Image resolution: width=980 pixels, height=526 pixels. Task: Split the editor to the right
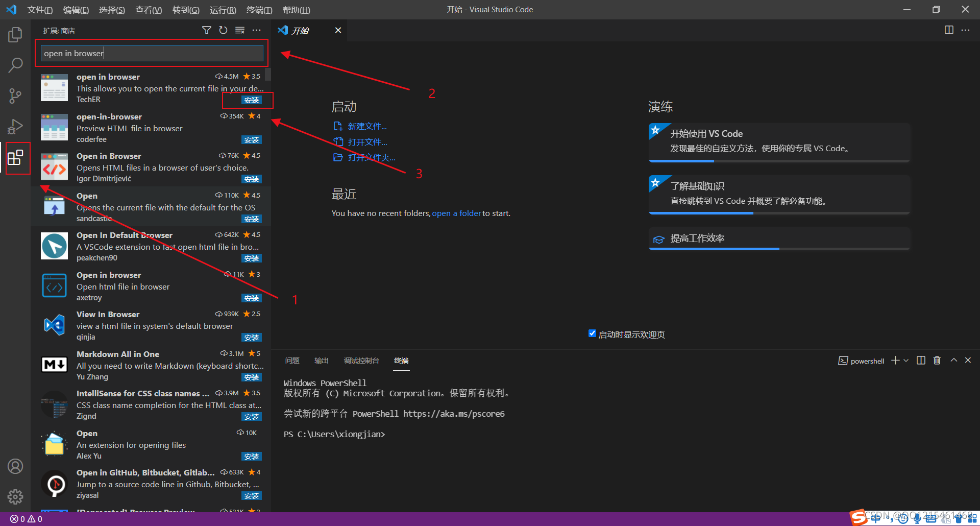coord(949,30)
